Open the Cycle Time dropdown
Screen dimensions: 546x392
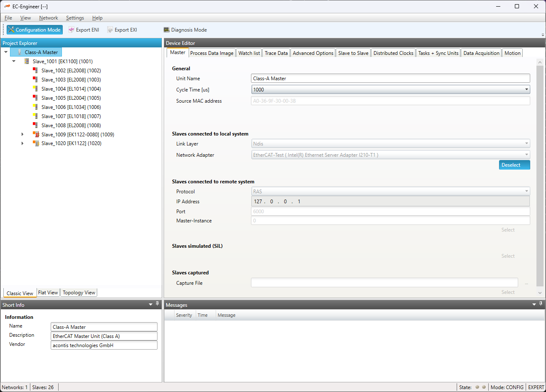(x=526, y=89)
